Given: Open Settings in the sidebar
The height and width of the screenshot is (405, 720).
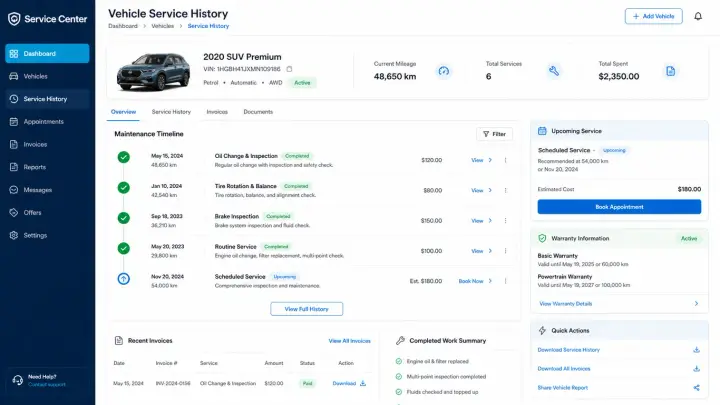Looking at the screenshot, I should coord(47,235).
